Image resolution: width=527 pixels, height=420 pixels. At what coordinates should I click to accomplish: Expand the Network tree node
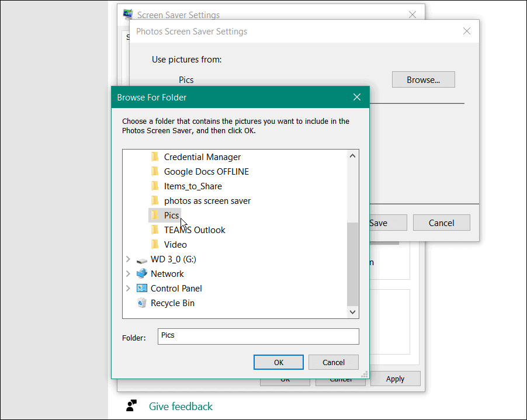[128, 273]
